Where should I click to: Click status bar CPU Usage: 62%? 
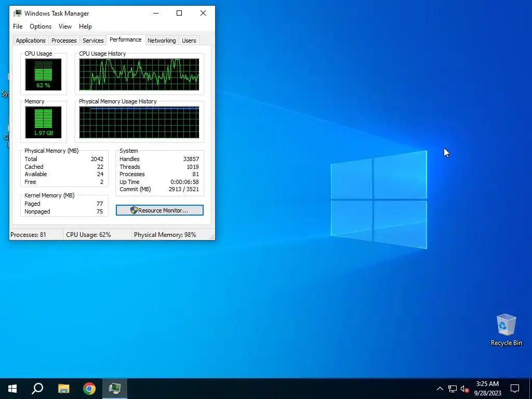88,235
